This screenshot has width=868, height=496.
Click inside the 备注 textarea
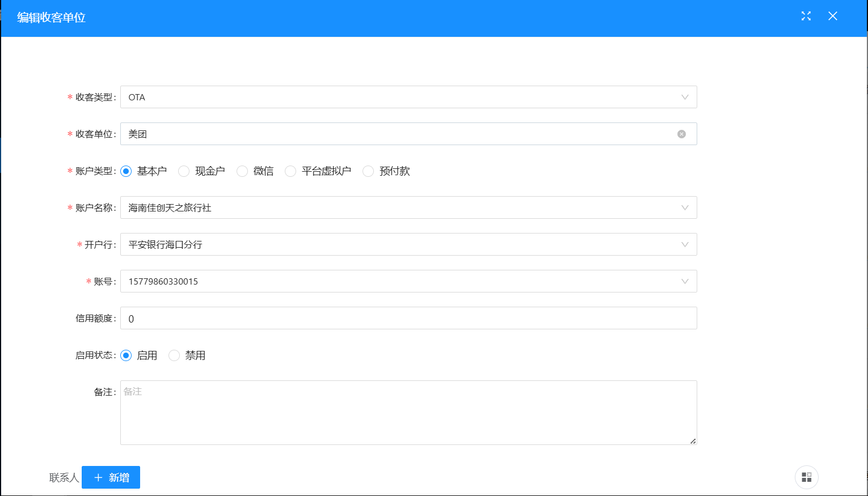tap(408, 413)
